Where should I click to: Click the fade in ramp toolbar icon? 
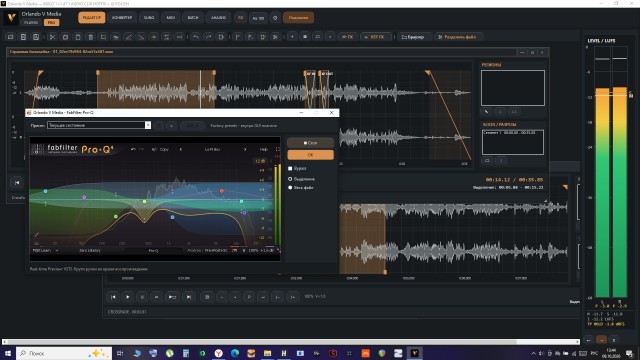[x=129, y=37]
